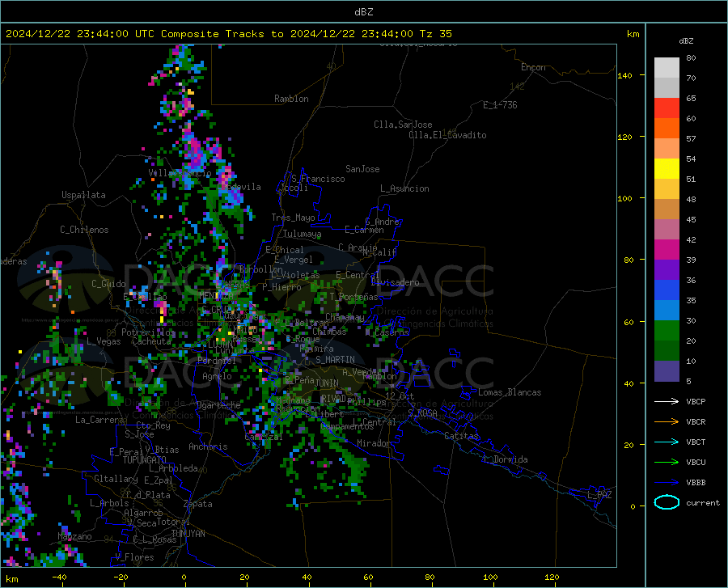Click the Manzano label
Screen dimensions: 728x588
click(x=74, y=536)
